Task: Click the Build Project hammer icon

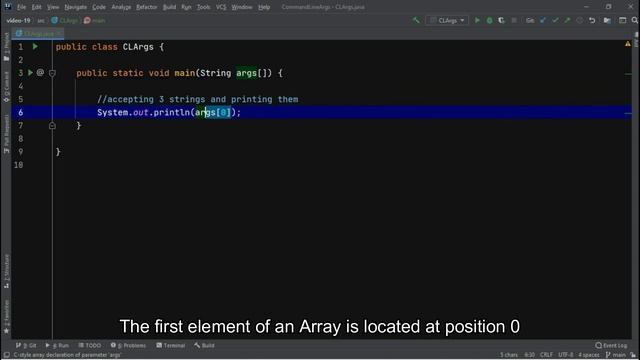Action: (416, 20)
